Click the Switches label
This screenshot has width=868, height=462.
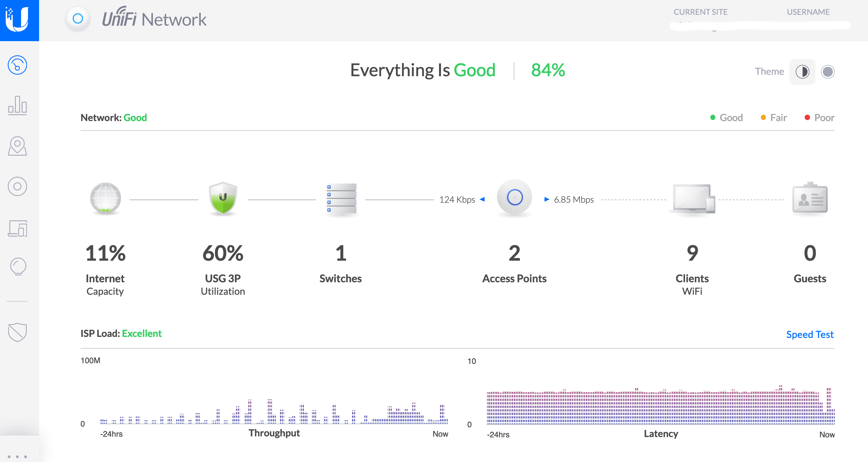click(x=341, y=279)
